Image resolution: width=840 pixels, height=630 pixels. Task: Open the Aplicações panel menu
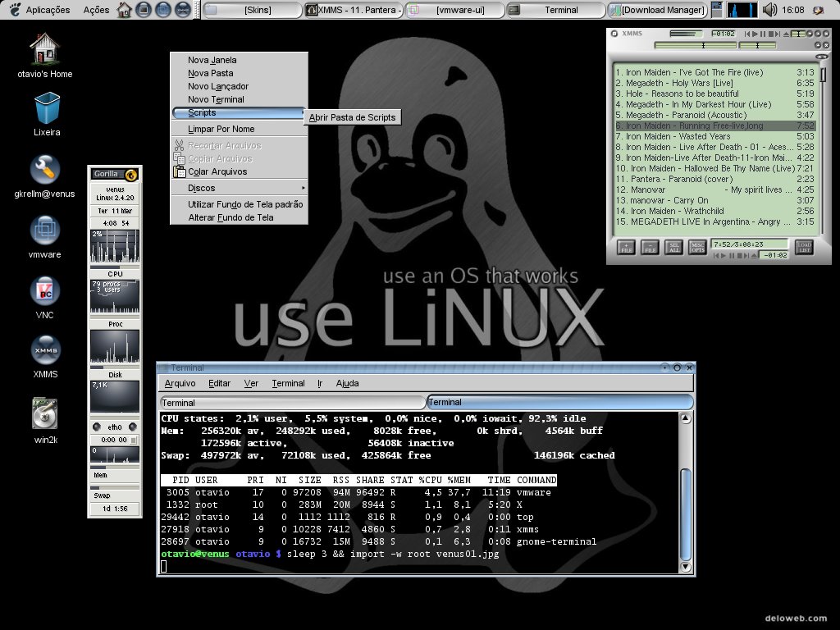pyautogui.click(x=40, y=10)
